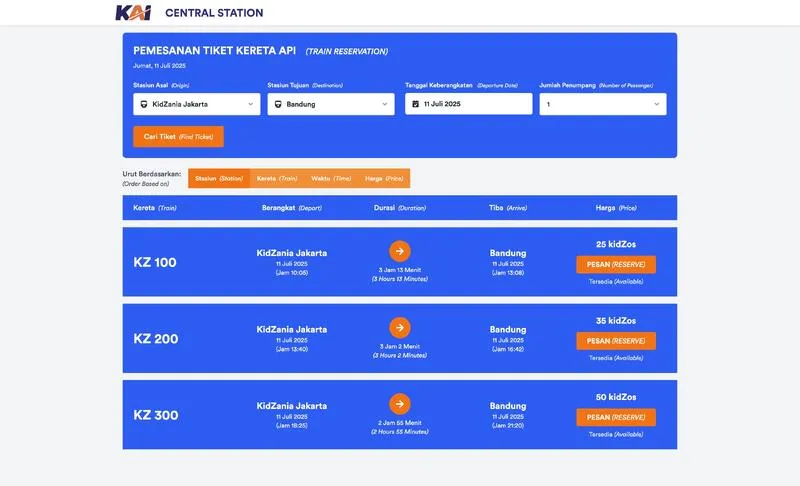Click the Durasi (Duration) column header
800x486 pixels.
(399, 208)
